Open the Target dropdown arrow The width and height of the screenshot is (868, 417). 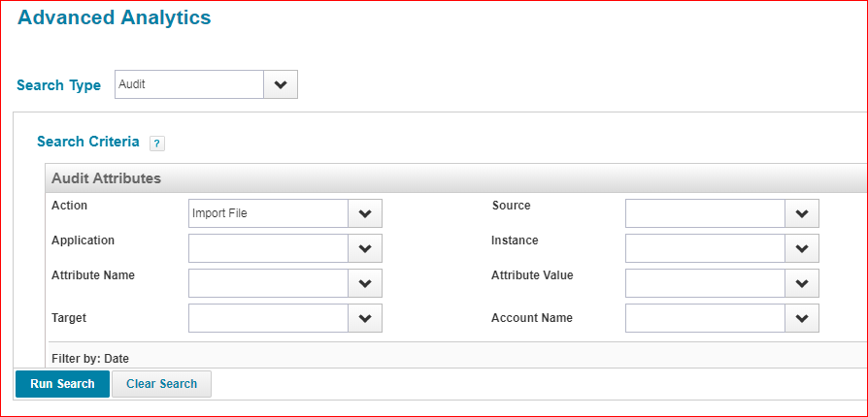[365, 318]
